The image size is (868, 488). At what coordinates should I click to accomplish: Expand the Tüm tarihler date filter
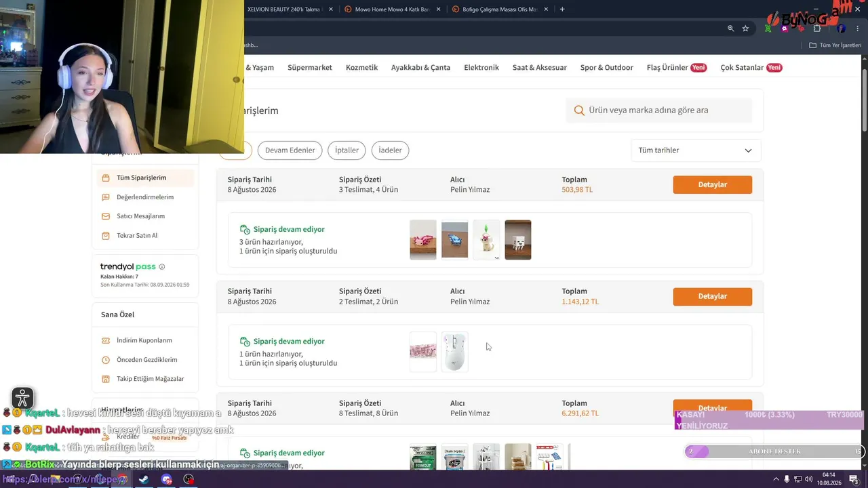pos(696,150)
